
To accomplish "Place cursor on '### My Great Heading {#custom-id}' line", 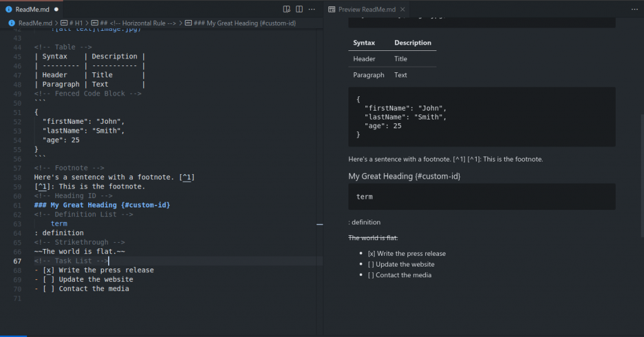I will click(102, 205).
